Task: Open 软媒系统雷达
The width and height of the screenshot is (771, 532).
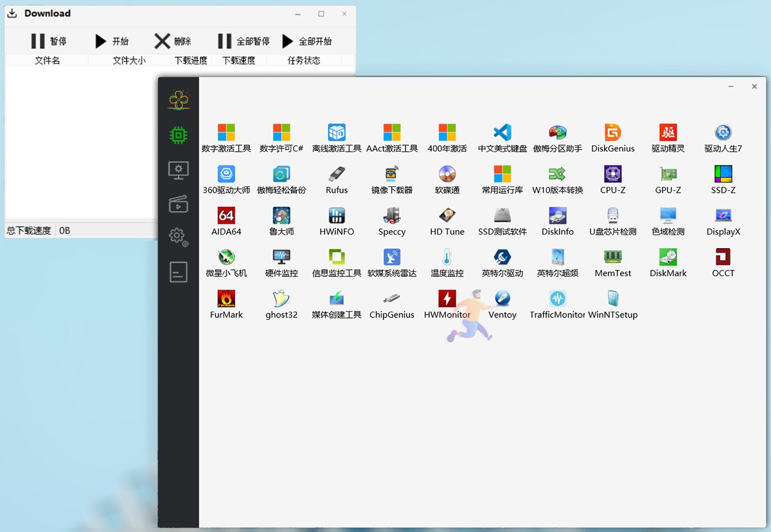Action: pos(392,263)
